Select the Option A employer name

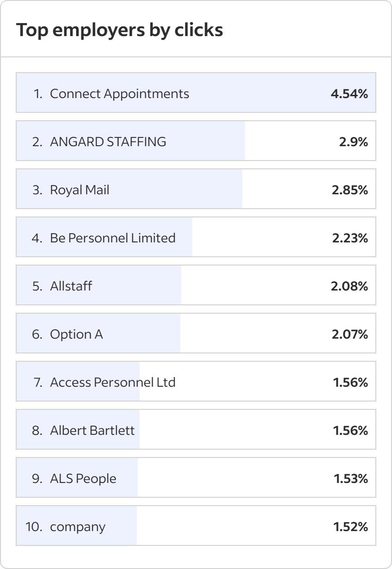coord(76,334)
